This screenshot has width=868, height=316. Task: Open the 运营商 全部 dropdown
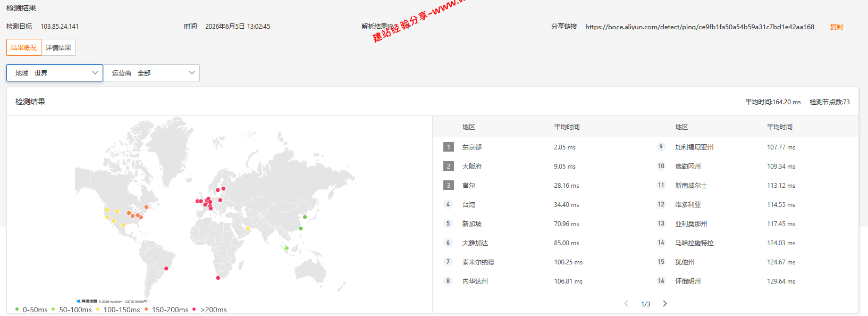click(151, 73)
